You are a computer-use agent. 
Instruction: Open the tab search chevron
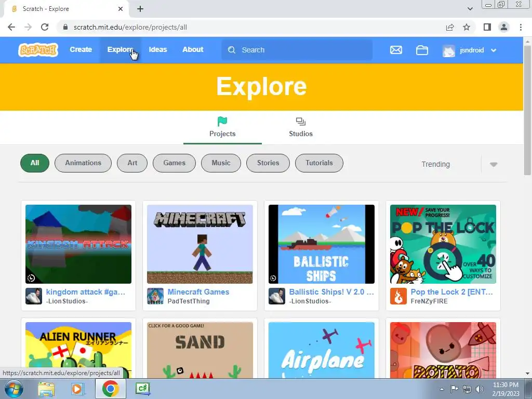point(470,9)
